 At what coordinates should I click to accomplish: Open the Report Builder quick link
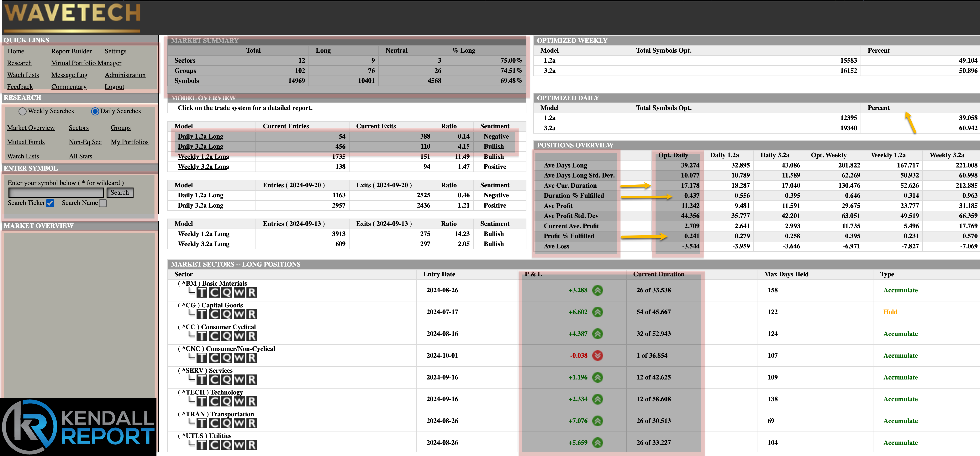[71, 51]
